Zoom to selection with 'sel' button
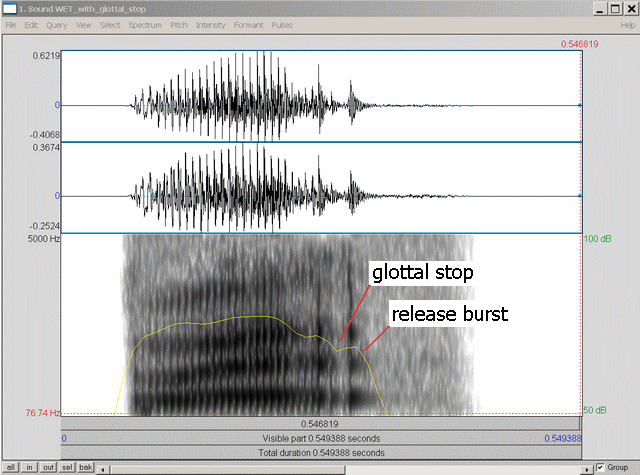 pos(67,467)
